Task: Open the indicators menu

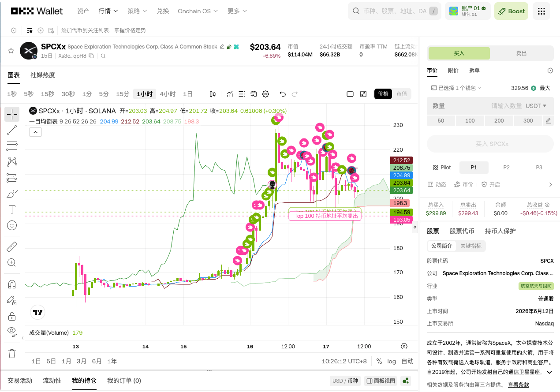Action: (230, 94)
